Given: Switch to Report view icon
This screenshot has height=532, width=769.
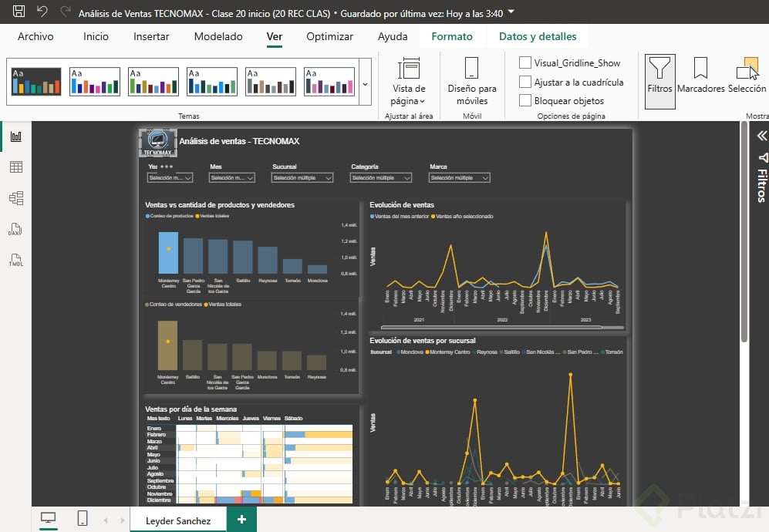Looking at the screenshot, I should (x=15, y=136).
